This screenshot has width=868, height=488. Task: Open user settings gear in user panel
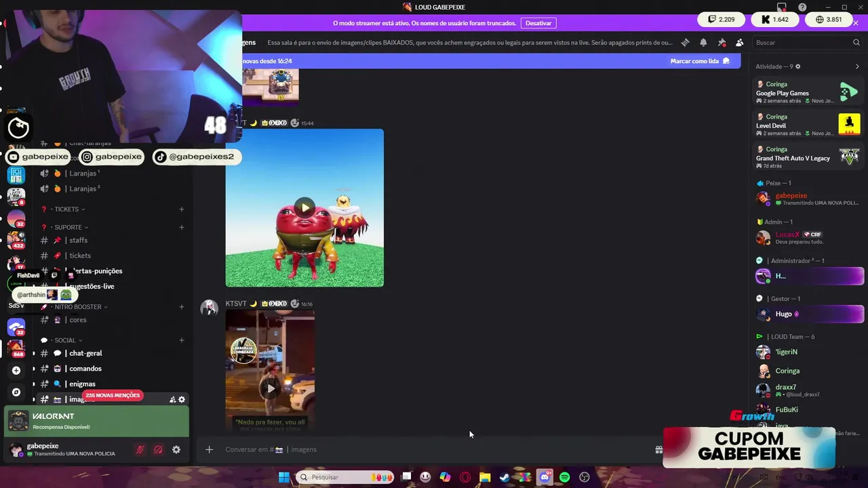click(x=176, y=449)
